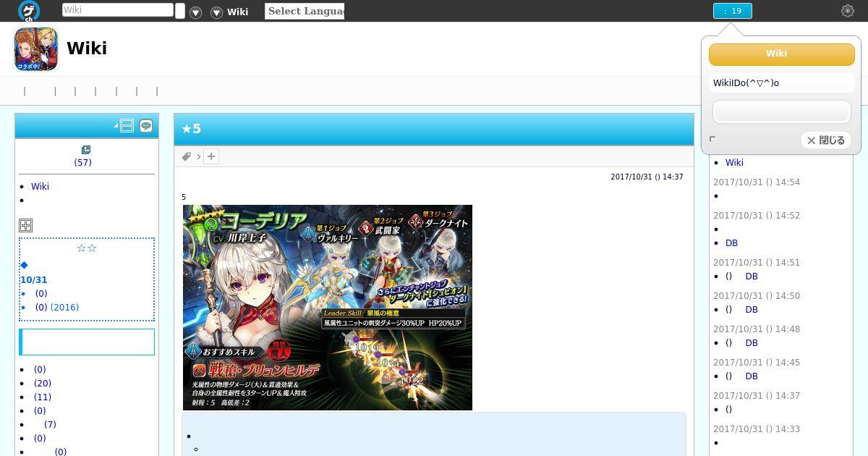The width and height of the screenshot is (868, 456).
Task: Open the DB link under 14:45 entry
Action: (x=752, y=376)
